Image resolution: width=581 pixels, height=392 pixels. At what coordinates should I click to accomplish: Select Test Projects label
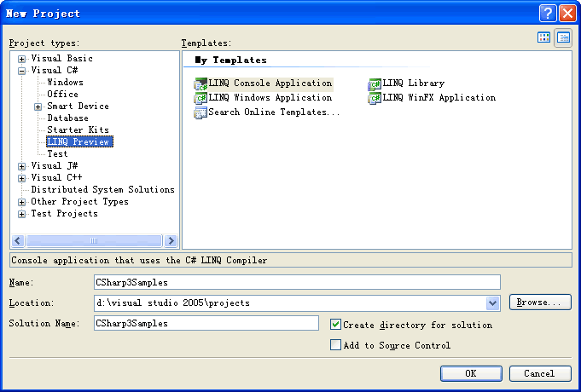64,214
